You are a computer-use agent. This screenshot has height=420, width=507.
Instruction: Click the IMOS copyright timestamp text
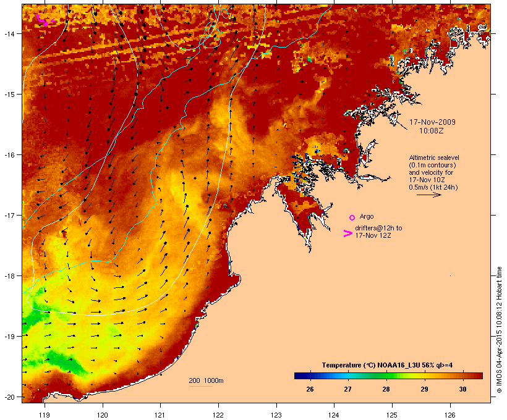click(x=499, y=330)
